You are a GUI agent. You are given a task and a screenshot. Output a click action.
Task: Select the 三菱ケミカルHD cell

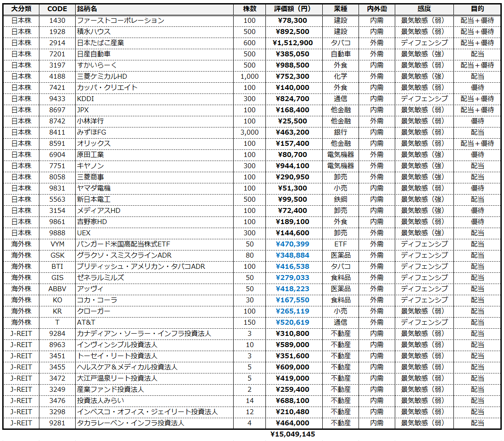[x=154, y=76]
